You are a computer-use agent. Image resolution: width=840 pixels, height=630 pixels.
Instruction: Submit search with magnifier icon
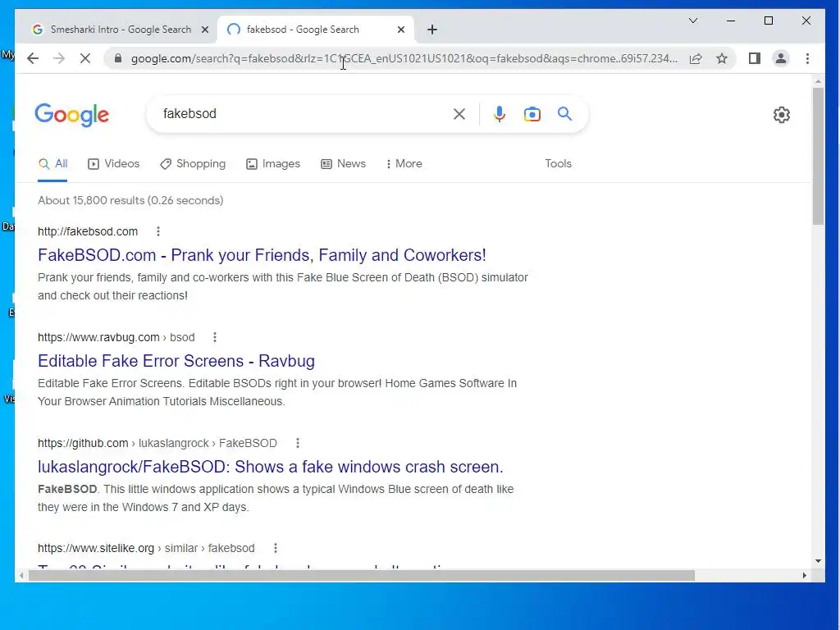coord(564,113)
